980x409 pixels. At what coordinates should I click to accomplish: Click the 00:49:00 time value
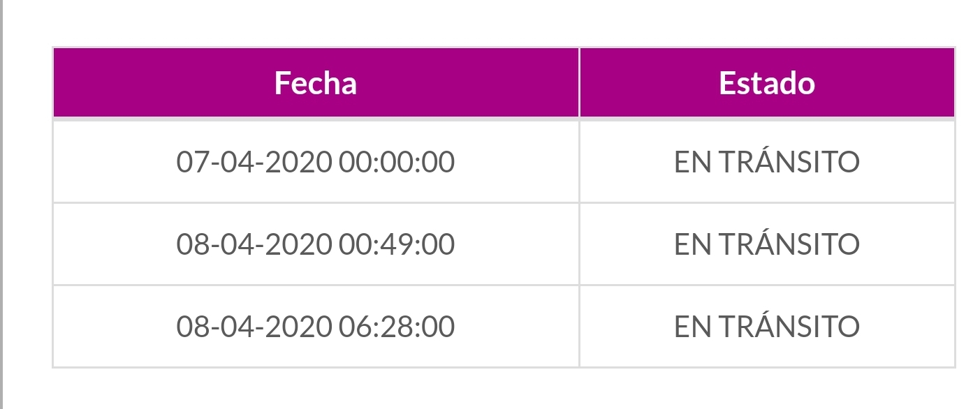point(397,244)
